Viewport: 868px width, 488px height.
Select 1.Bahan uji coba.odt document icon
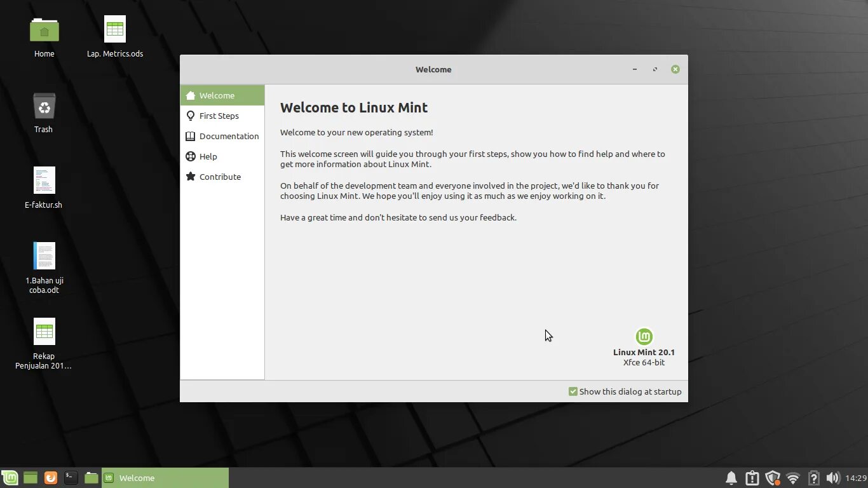coord(44,256)
